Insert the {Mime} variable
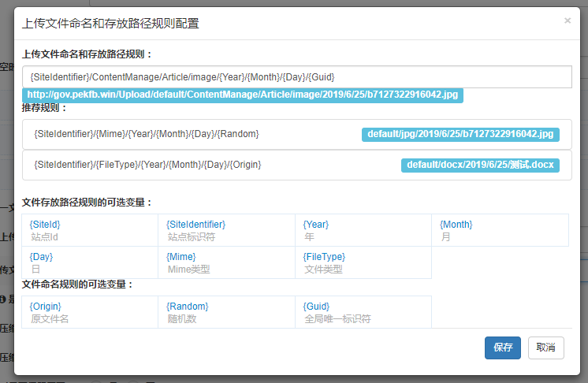The height and width of the screenshot is (383, 588). pyautogui.click(x=181, y=257)
